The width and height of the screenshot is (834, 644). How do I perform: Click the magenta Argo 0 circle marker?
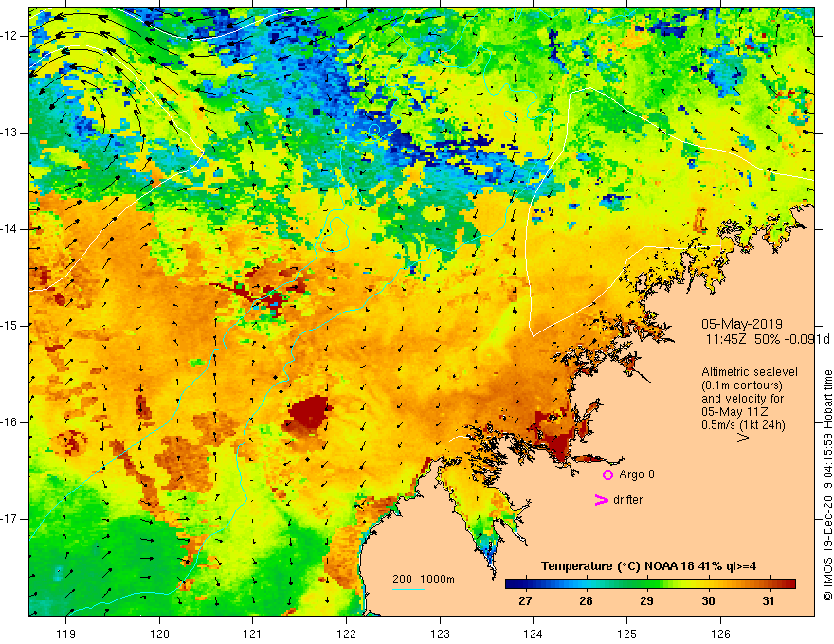tap(607, 474)
